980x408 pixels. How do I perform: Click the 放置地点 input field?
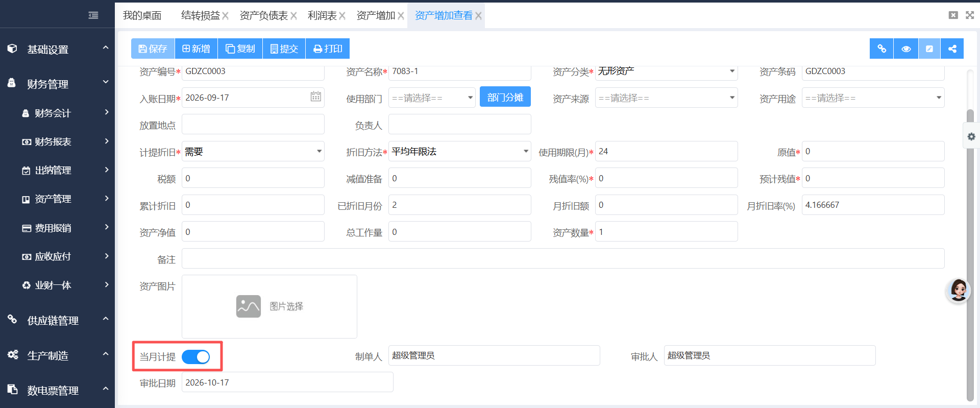pyautogui.click(x=253, y=124)
